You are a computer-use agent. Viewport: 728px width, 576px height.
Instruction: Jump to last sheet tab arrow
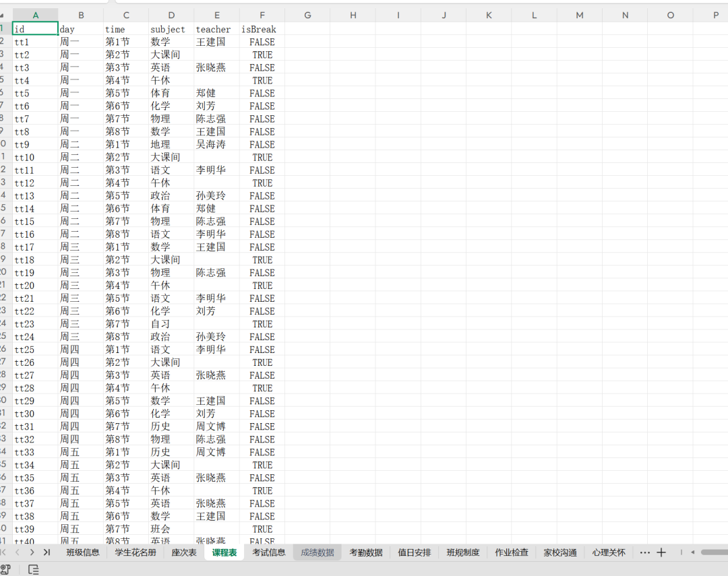click(x=47, y=552)
